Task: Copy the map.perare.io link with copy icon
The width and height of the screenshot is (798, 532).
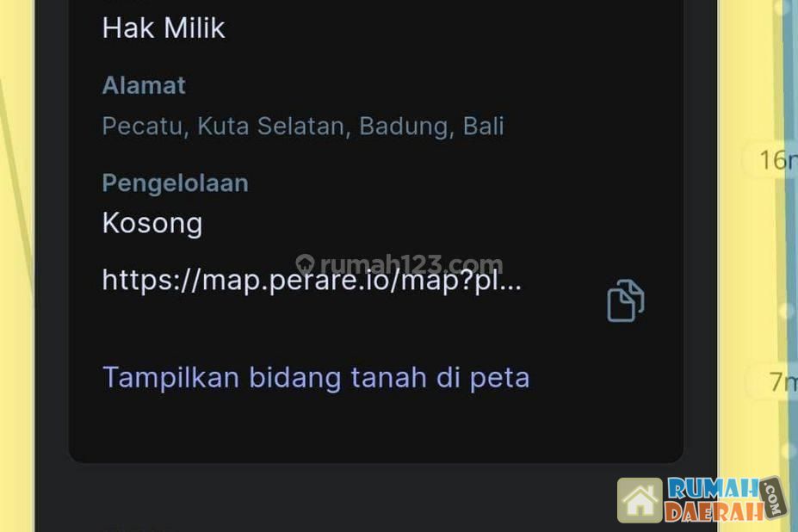Action: point(626,301)
